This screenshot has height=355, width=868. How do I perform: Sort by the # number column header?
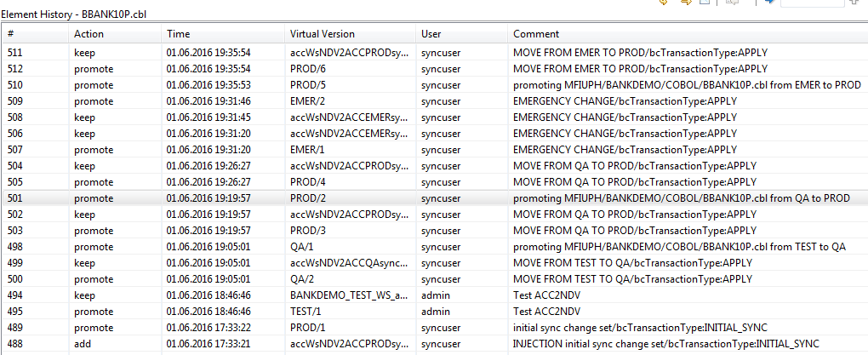pos(36,34)
